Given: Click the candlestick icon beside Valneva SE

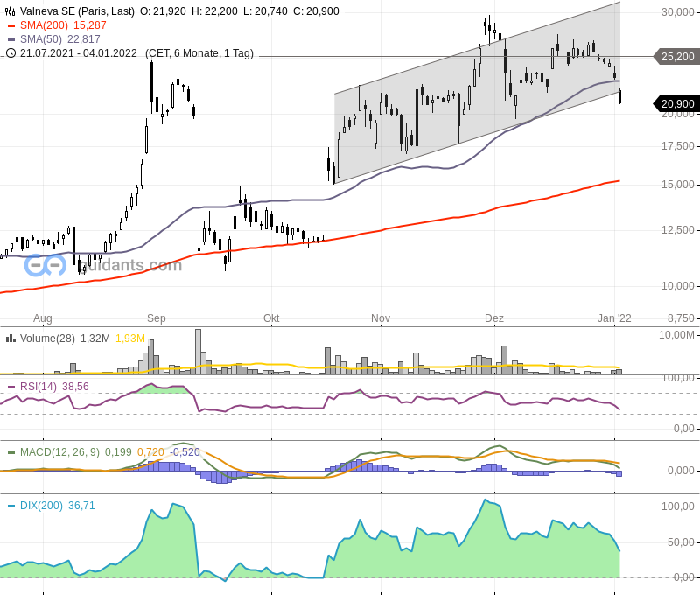Looking at the screenshot, I should pyautogui.click(x=11, y=11).
